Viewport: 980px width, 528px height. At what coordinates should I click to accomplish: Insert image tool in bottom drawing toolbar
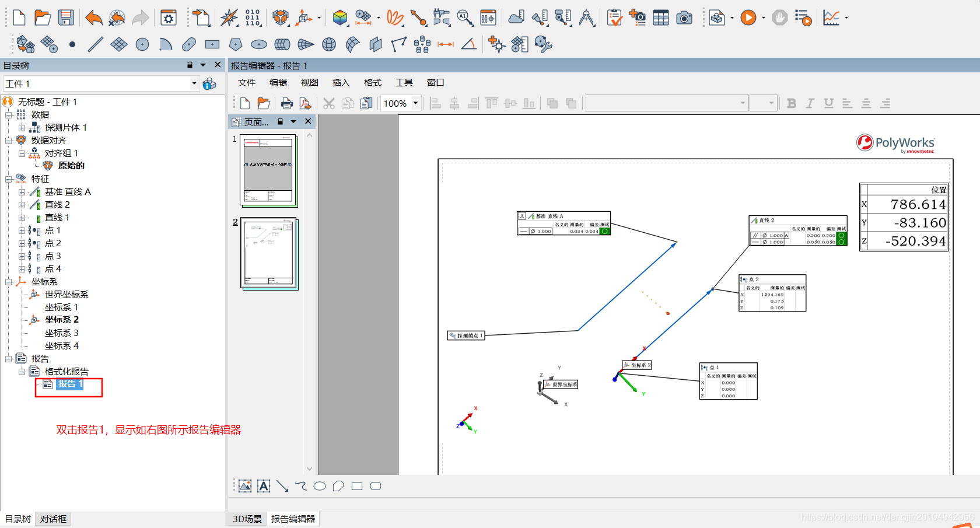(x=245, y=486)
